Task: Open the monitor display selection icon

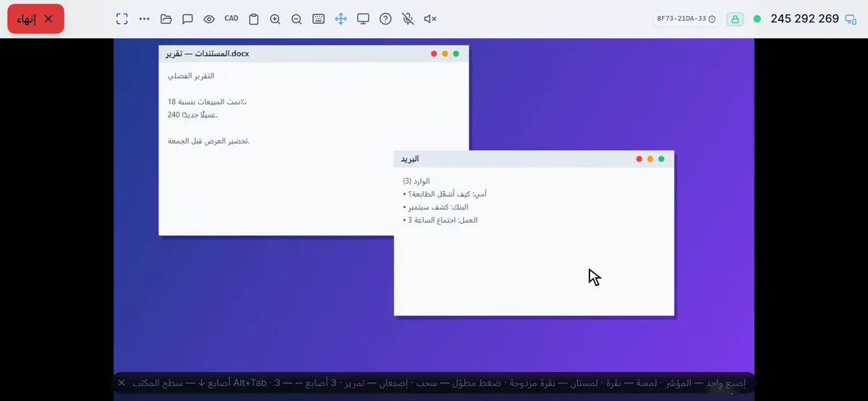Action: [363, 19]
